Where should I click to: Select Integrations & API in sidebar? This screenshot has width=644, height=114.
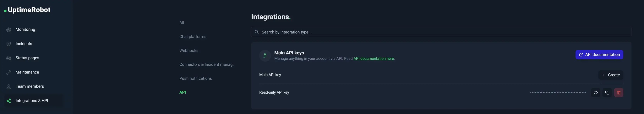pos(34,101)
